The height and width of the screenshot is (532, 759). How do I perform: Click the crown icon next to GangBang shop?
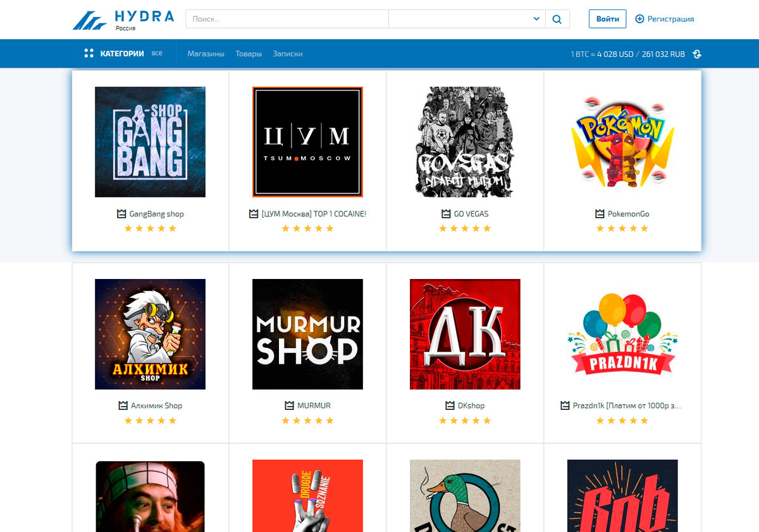pos(122,214)
